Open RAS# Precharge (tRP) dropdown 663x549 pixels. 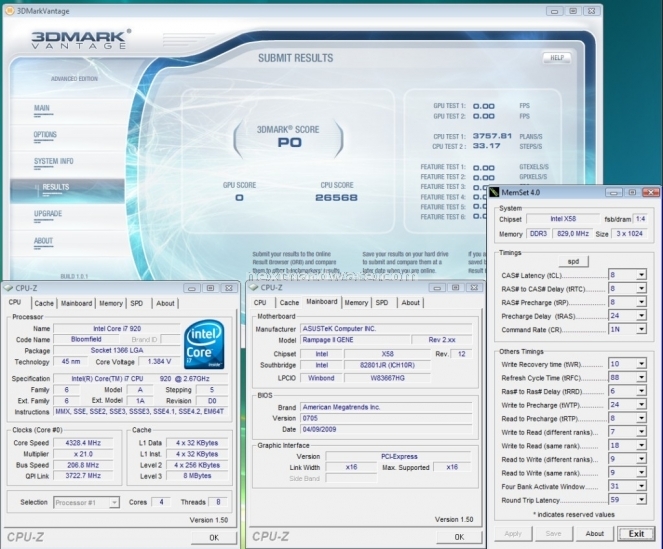pyautogui.click(x=641, y=302)
